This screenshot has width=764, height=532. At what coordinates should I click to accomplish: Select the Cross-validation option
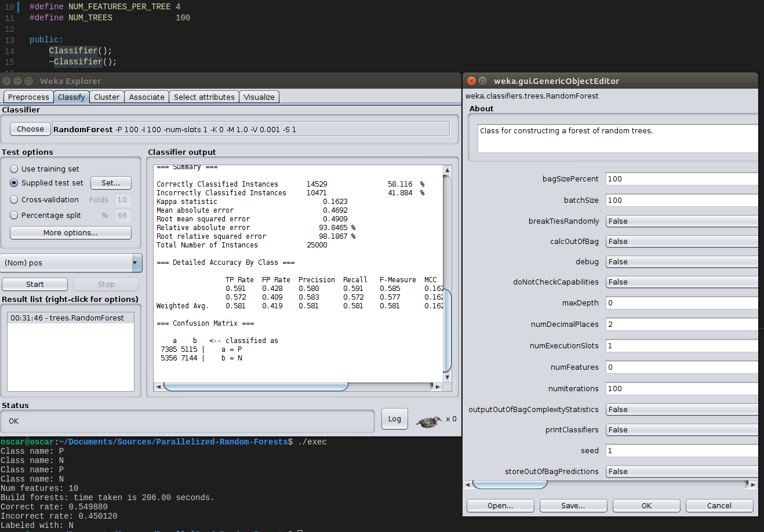tap(45, 200)
